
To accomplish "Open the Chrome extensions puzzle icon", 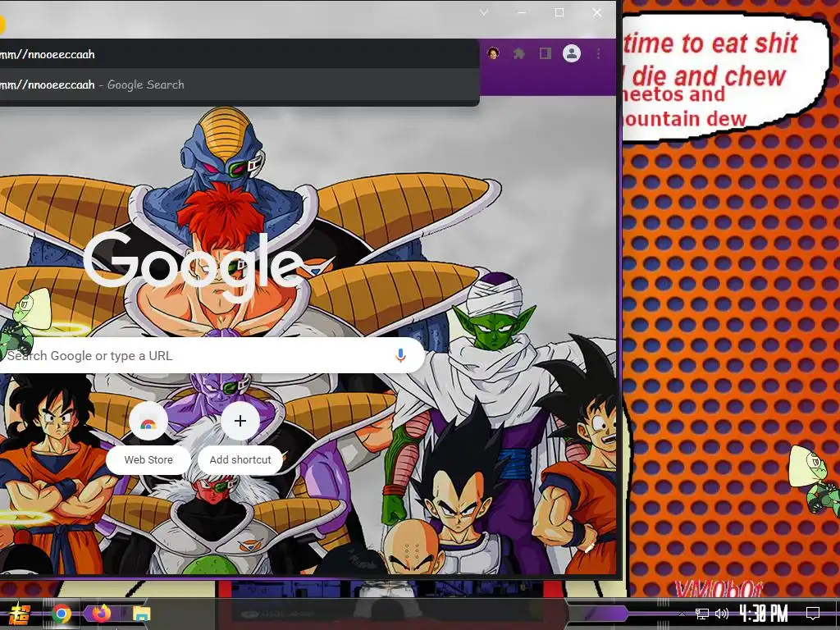I will [518, 53].
